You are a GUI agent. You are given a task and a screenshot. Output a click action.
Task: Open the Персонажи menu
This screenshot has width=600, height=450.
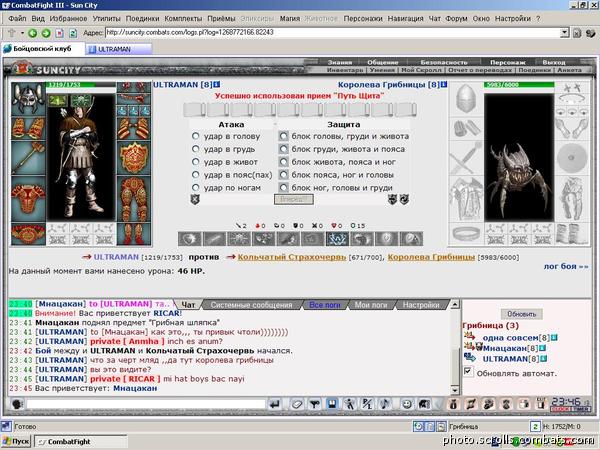(x=363, y=18)
